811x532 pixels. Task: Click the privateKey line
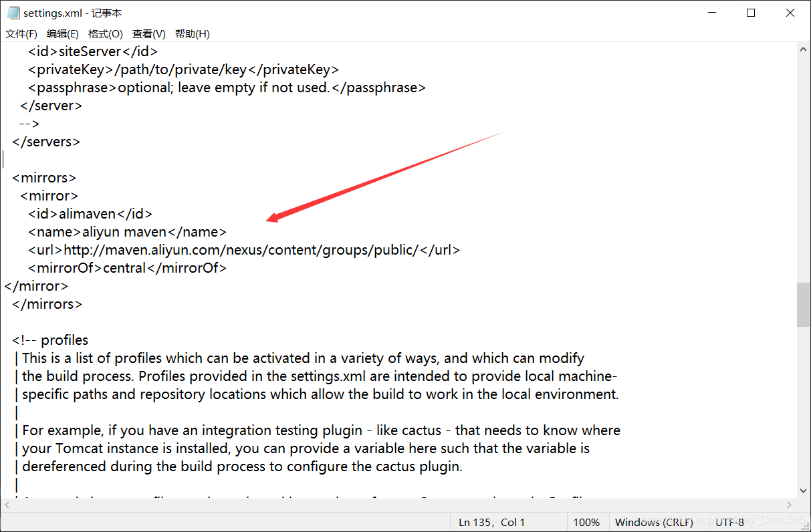tap(184, 70)
